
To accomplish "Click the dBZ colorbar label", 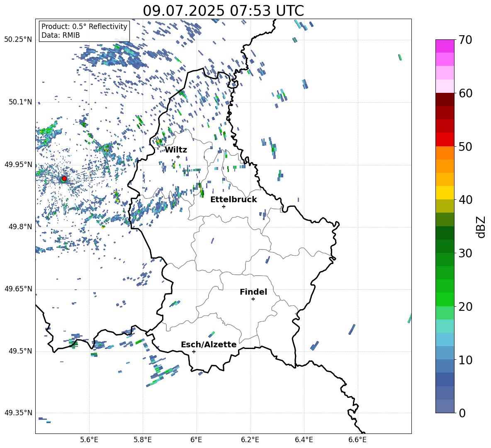I will pos(481,227).
